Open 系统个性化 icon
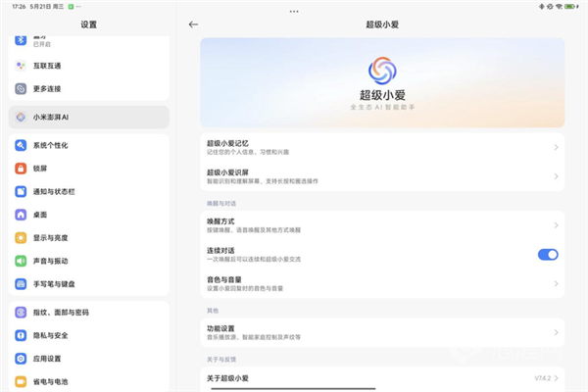 [x=21, y=145]
